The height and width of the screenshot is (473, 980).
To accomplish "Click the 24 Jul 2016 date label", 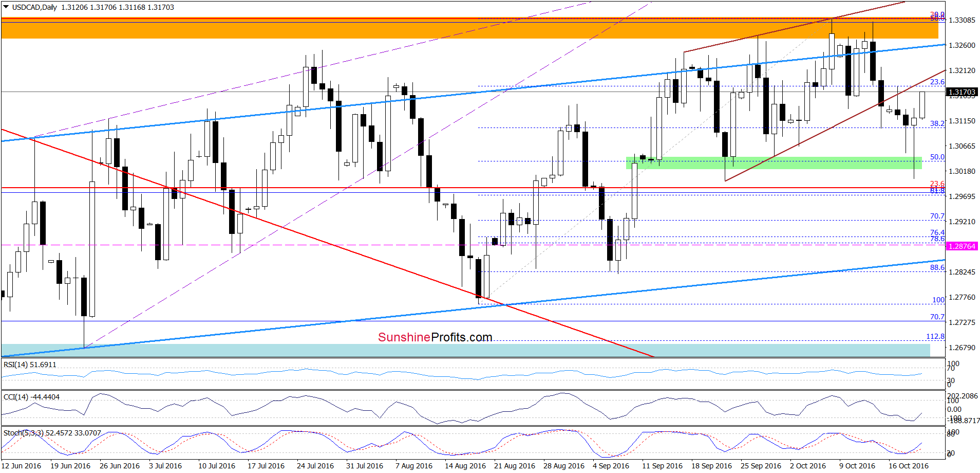I will tap(315, 466).
